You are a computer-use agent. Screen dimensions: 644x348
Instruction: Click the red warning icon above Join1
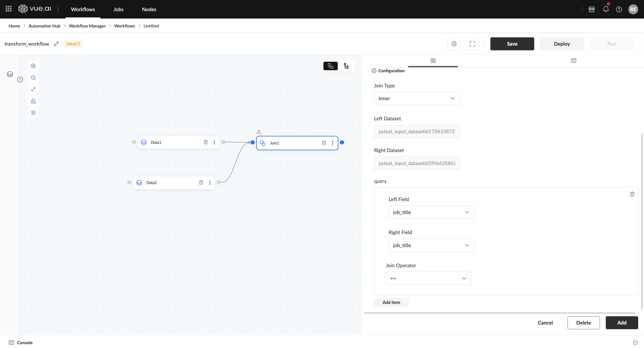tap(259, 132)
